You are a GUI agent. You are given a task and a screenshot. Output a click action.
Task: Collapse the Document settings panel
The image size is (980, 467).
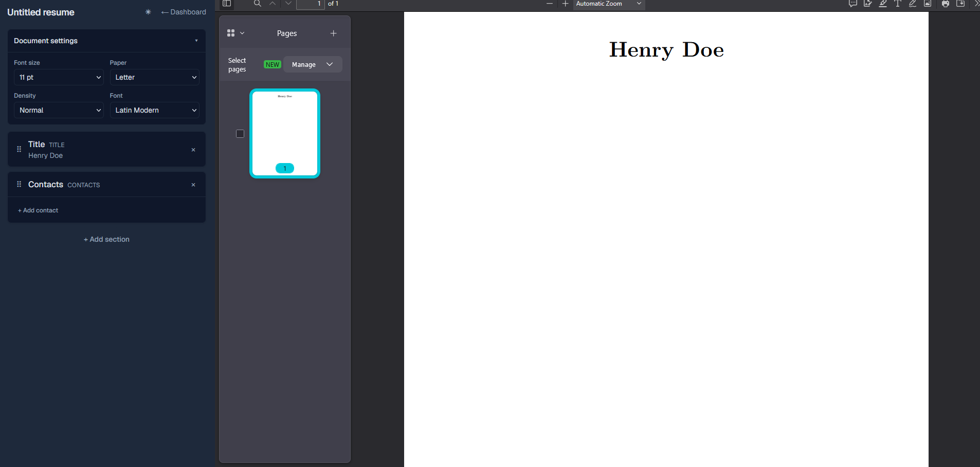[x=196, y=41]
